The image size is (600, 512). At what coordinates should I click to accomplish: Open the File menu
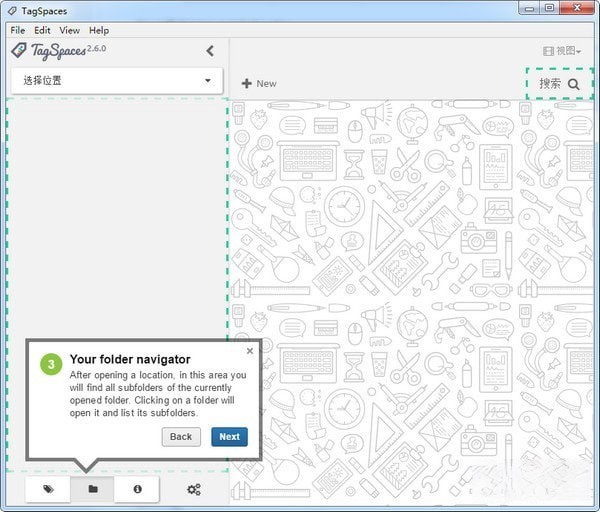(18, 31)
